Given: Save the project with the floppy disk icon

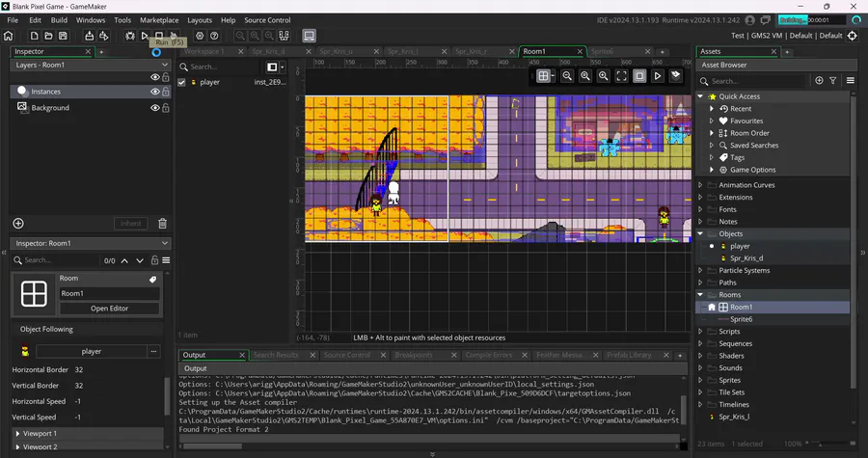Looking at the screenshot, I should [63, 36].
